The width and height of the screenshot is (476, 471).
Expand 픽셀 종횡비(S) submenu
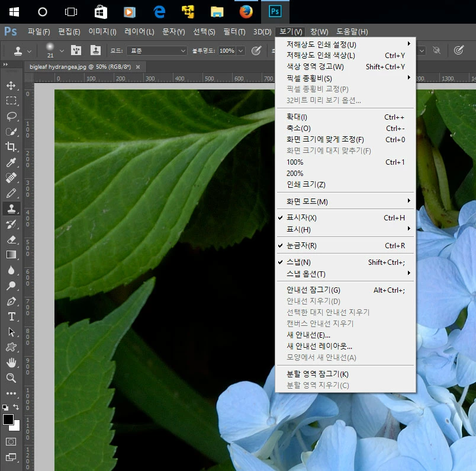pyautogui.click(x=346, y=78)
